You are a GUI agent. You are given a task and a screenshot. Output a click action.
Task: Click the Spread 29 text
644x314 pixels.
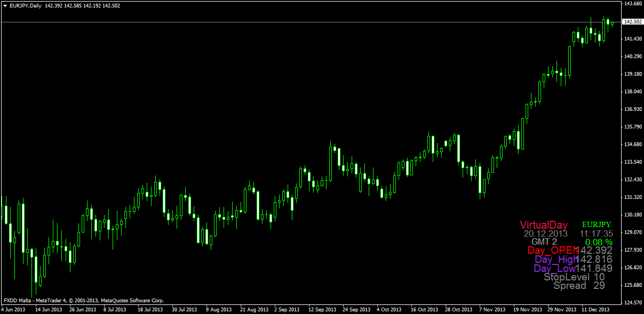coord(579,286)
